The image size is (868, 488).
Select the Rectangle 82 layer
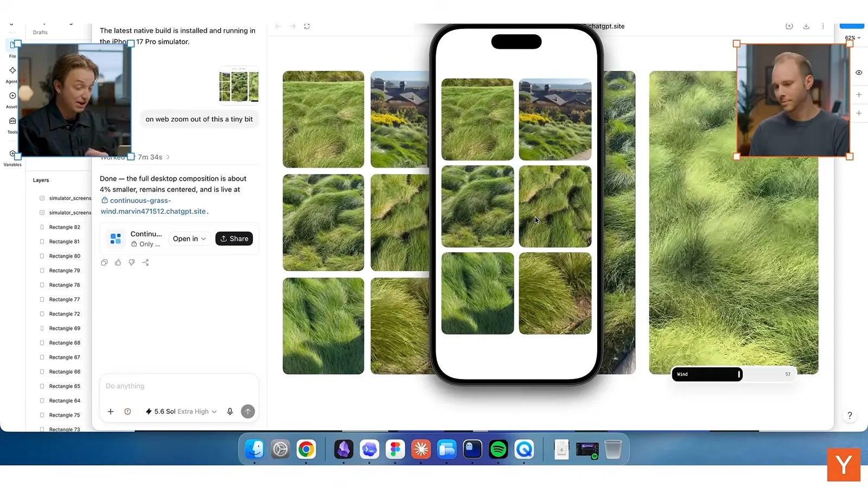[65, 227]
